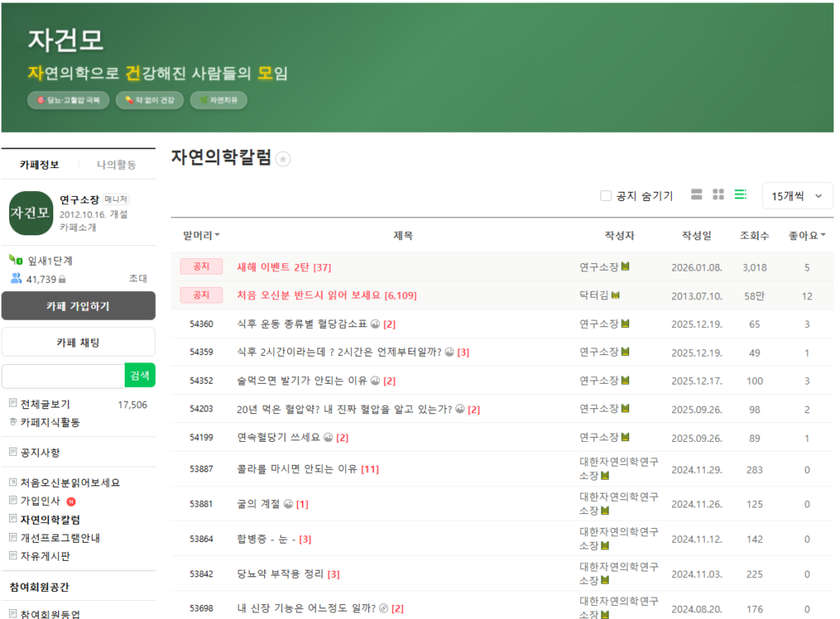The width and height of the screenshot is (840, 619).
Task: Click the 잎새1단계 leaf rank icon
Action: (16, 261)
